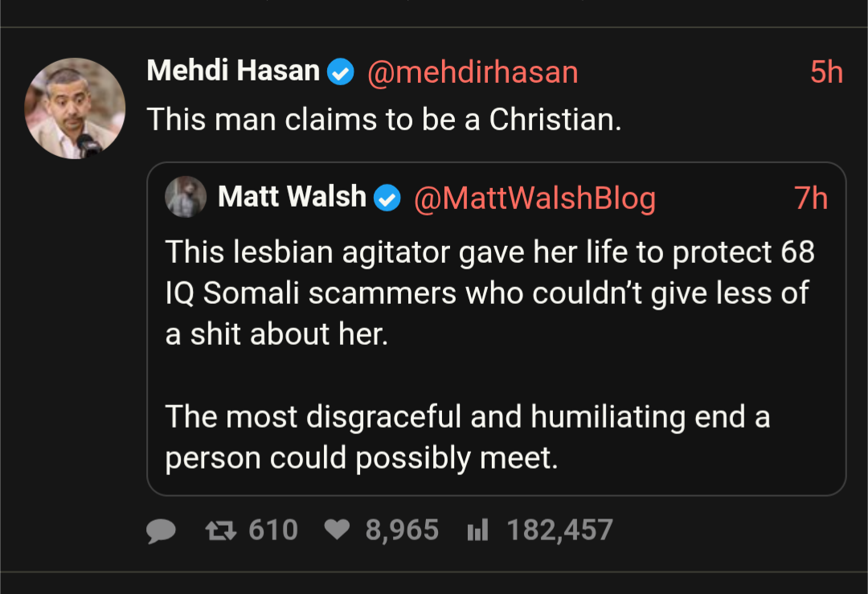Image resolution: width=868 pixels, height=594 pixels.
Task: Open the Matt Walsh display name
Action: pos(292,197)
